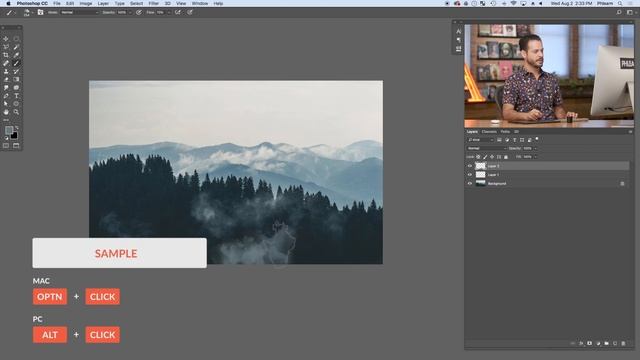Toggle lock position
This screenshot has height=360, width=640.
(x=492, y=157)
